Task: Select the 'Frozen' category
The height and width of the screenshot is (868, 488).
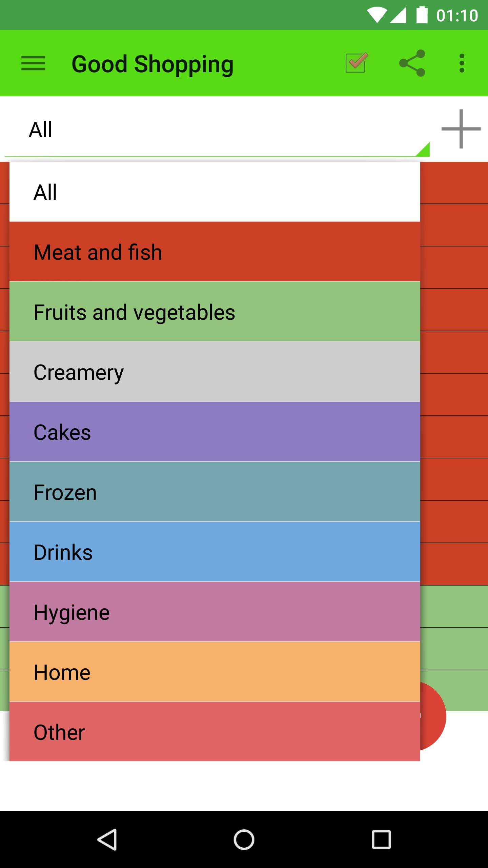Action: pyautogui.click(x=215, y=492)
